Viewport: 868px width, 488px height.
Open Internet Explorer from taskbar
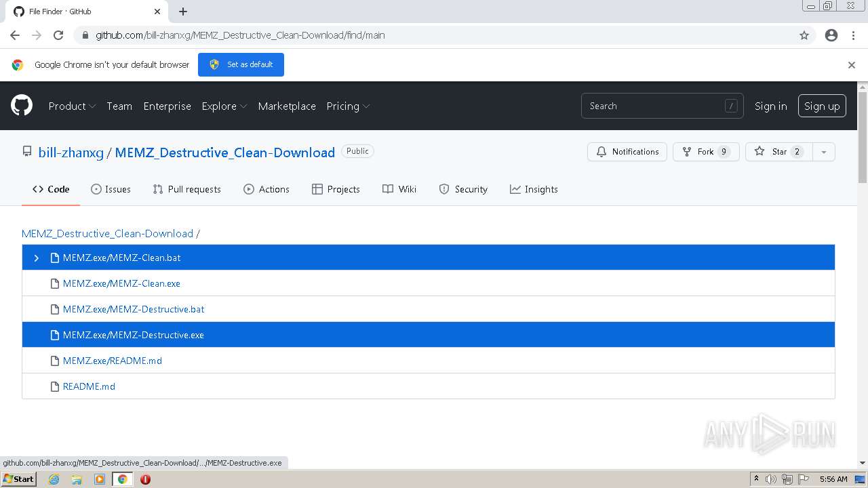(54, 479)
